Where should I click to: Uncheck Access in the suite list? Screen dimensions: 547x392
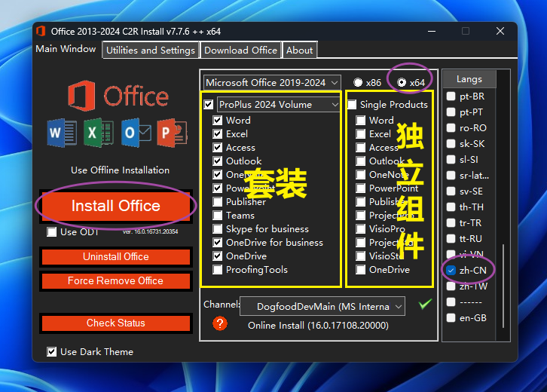(217, 148)
